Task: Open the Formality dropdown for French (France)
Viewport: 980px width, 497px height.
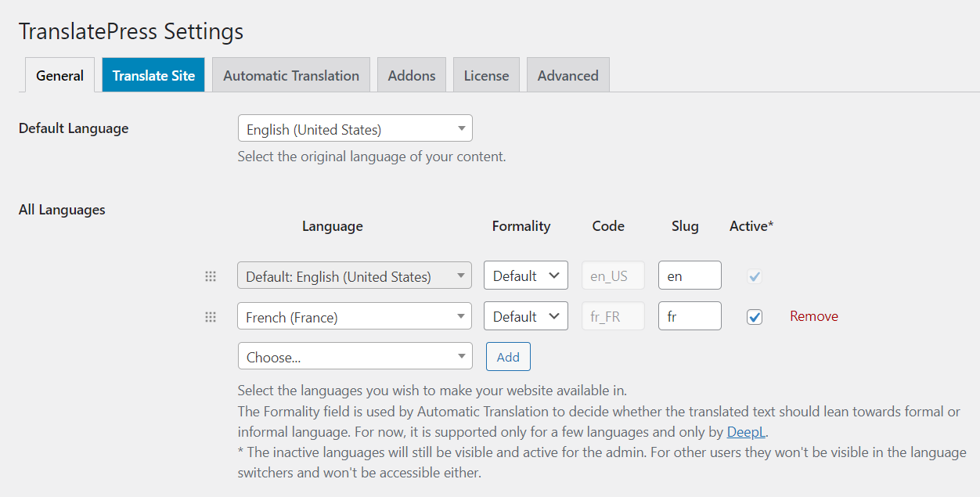Action: (525, 315)
